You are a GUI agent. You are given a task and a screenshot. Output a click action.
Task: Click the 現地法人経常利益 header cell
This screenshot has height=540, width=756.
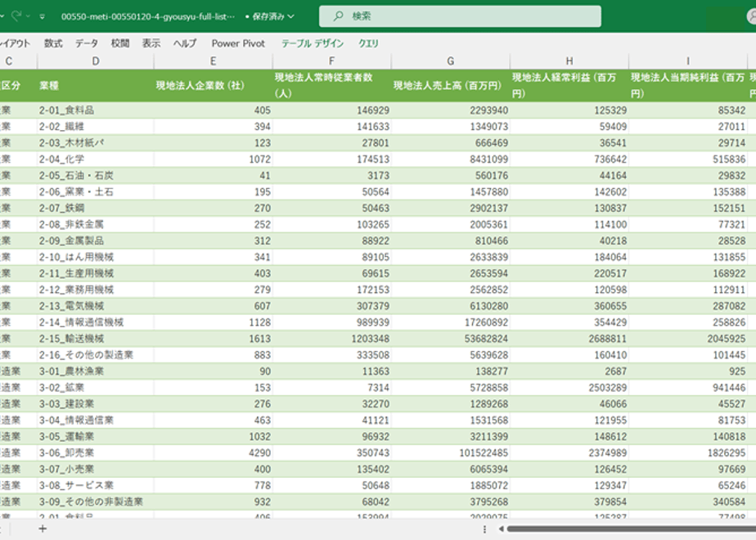click(569, 85)
